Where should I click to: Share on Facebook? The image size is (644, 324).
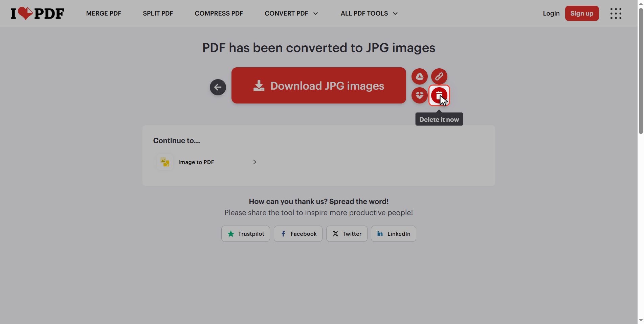click(298, 234)
